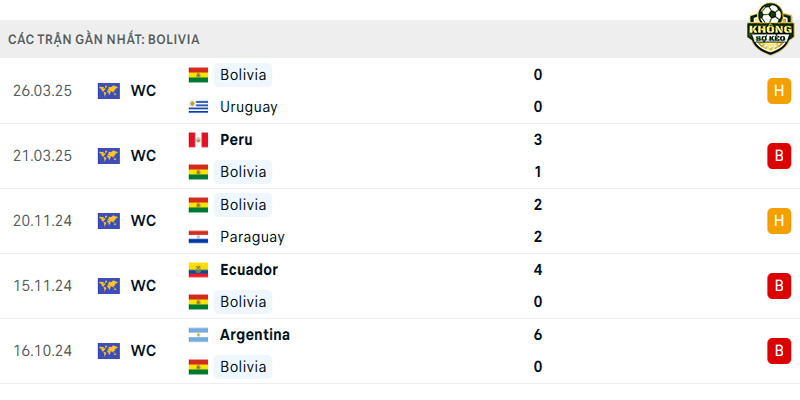Image resolution: width=800 pixels, height=400 pixels.
Task: Click the red B badge for Peru match
Action: point(779,156)
